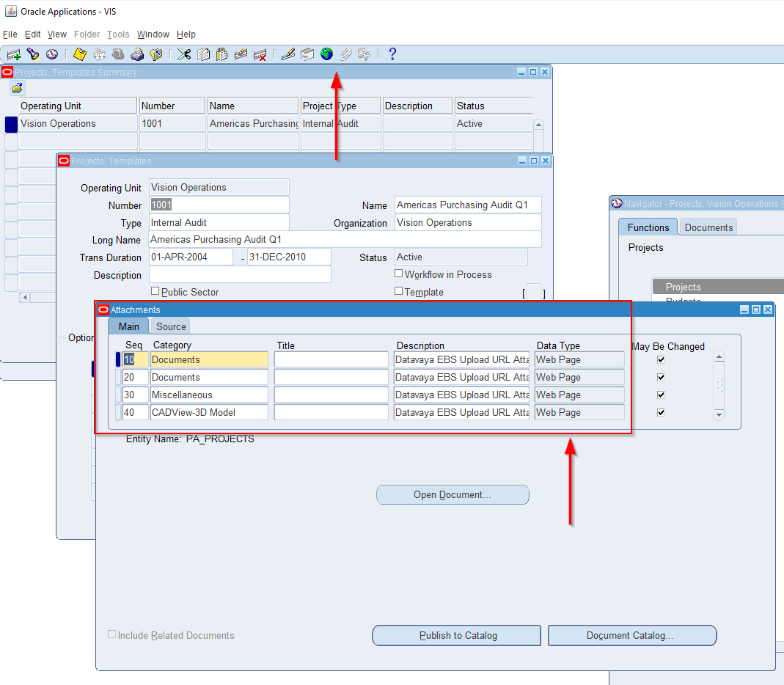Click the Description field in Projects Templates

(240, 274)
